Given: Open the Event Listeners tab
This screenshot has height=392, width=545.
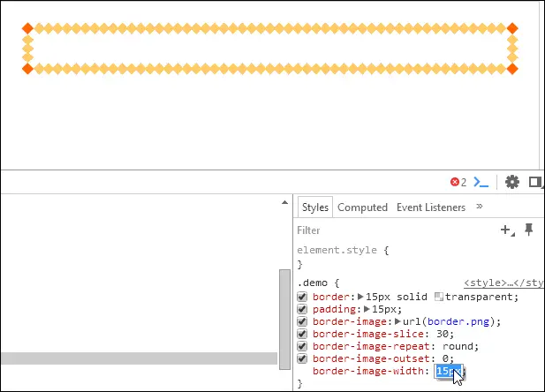Looking at the screenshot, I should [x=431, y=207].
